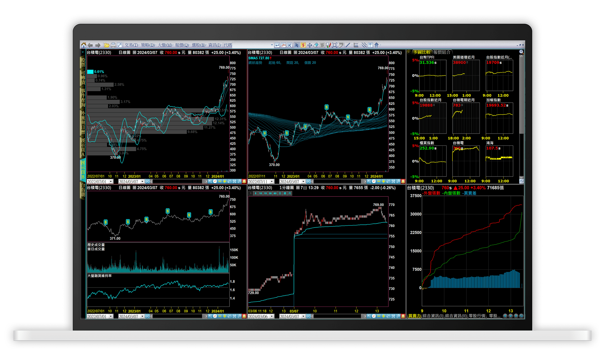Toggle the dollar sign marker button in the toolbar
Image resolution: width=607 pixels, height=364 pixels.
tap(303, 45)
